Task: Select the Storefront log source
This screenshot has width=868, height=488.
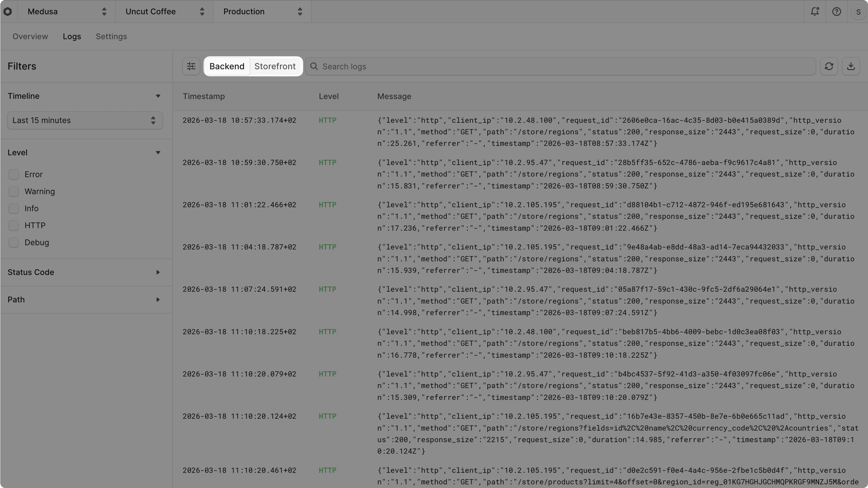Action: 275,66
